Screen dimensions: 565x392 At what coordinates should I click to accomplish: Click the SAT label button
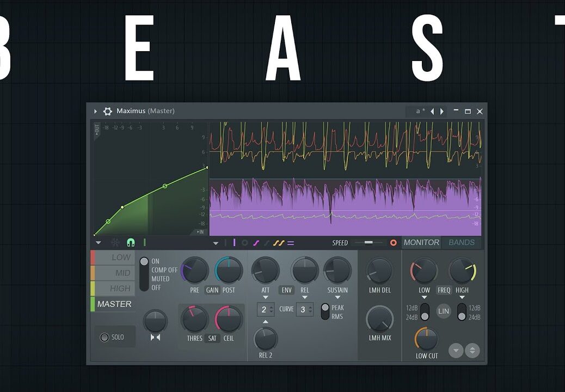[212, 338]
